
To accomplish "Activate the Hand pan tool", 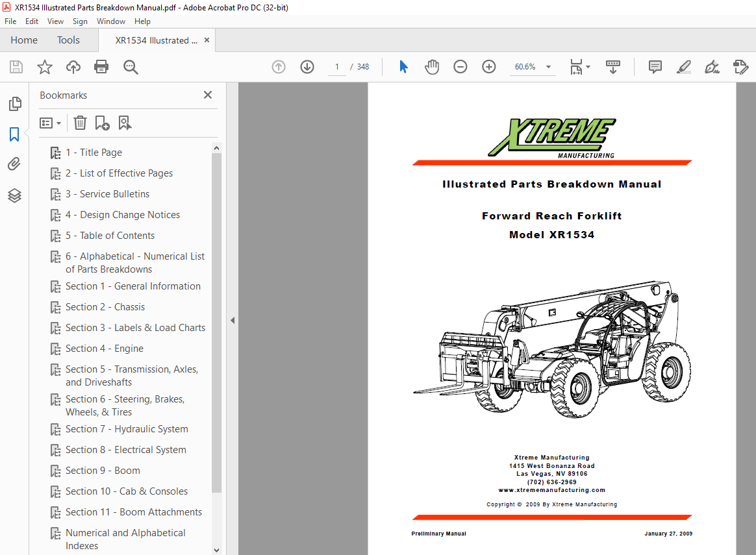I will [x=432, y=66].
